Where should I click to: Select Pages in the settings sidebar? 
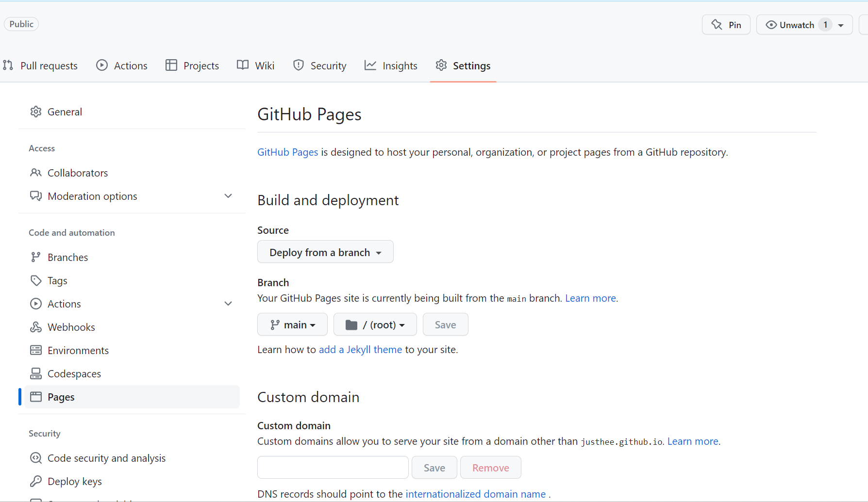132,397
